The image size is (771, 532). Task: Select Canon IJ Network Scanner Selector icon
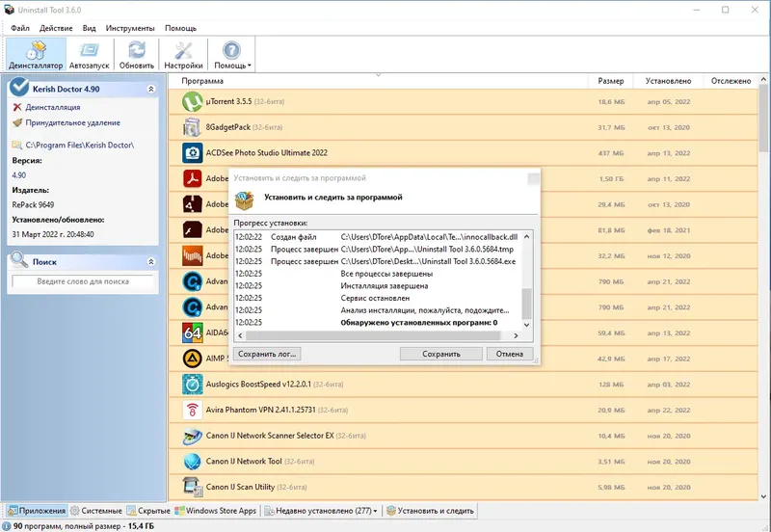pyautogui.click(x=192, y=436)
